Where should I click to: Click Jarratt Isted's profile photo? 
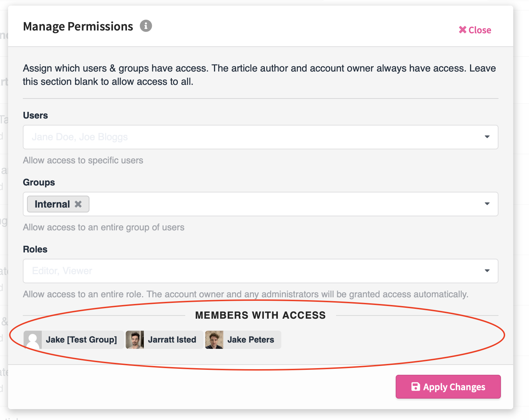coord(135,340)
